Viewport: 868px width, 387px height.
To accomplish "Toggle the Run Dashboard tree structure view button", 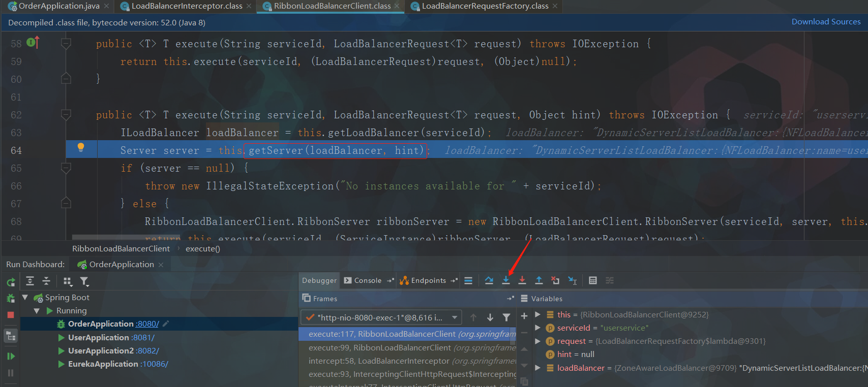I will [11, 336].
